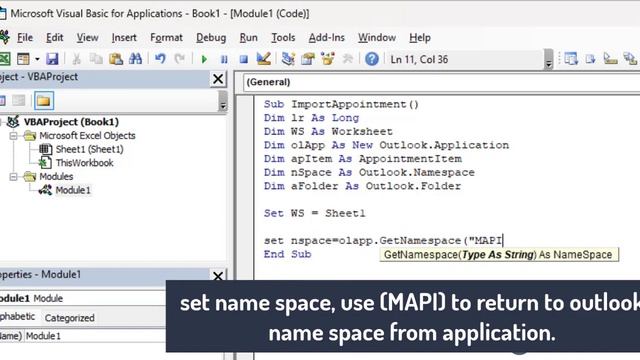Screen dimensions: 640x360
Task: Select Module1 in the project tree
Action: (x=73, y=190)
